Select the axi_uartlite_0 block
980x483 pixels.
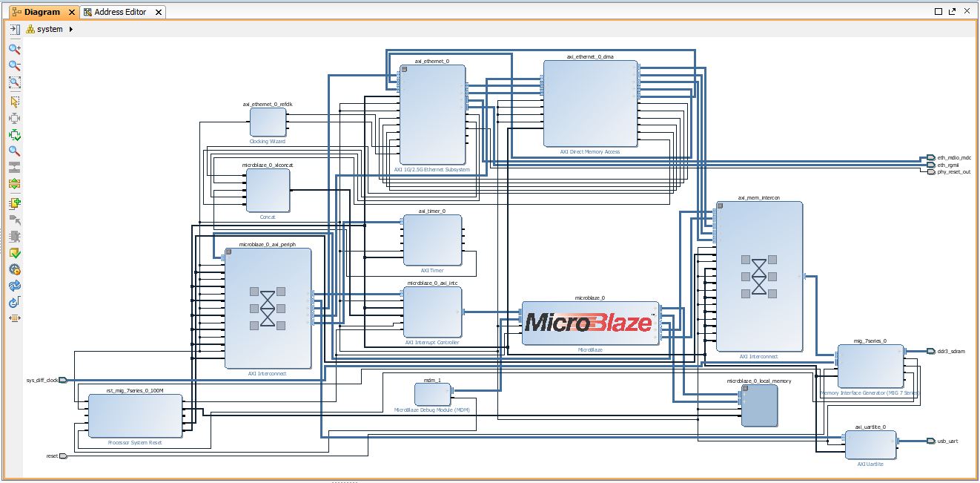tap(870, 445)
